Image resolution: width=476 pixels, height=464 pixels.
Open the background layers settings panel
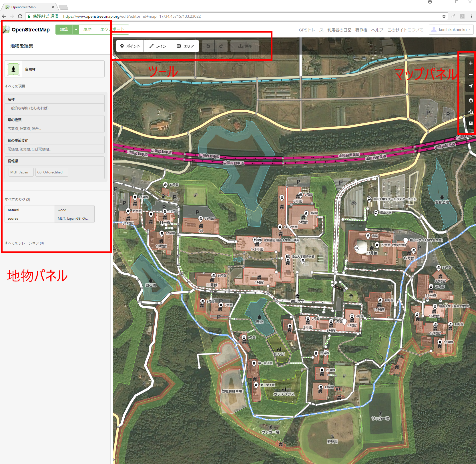coord(471,100)
